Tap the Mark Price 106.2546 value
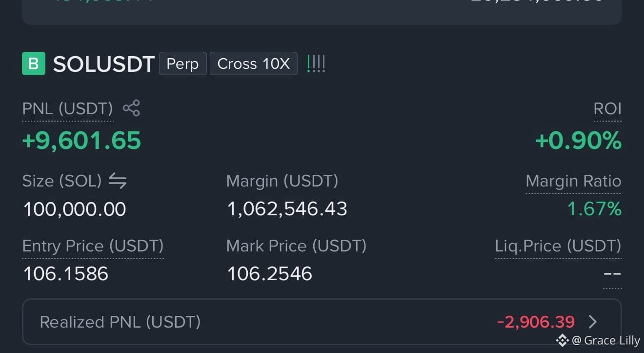The height and width of the screenshot is (353, 644). (269, 273)
